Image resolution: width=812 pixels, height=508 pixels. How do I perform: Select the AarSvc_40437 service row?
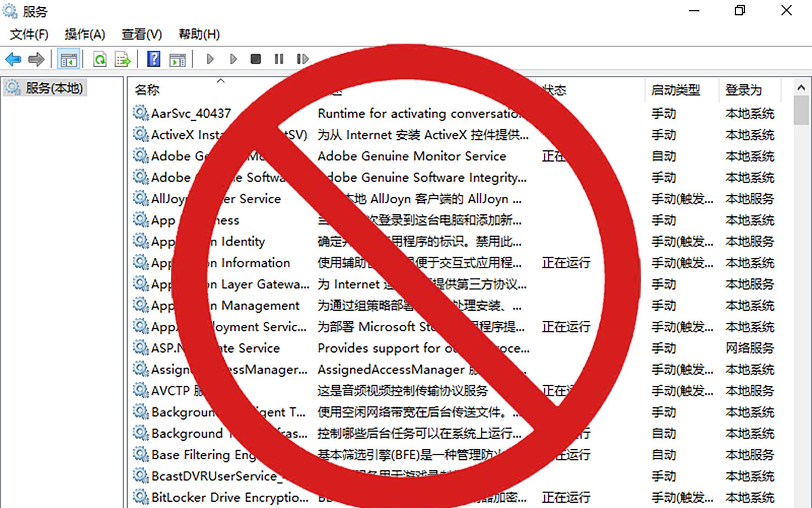pyautogui.click(x=191, y=113)
